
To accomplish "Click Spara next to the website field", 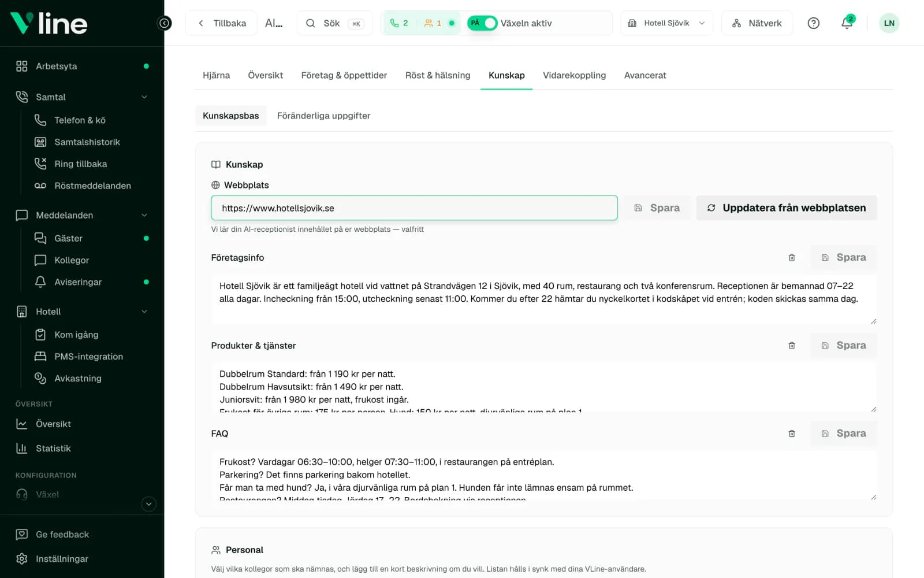I will 657,208.
